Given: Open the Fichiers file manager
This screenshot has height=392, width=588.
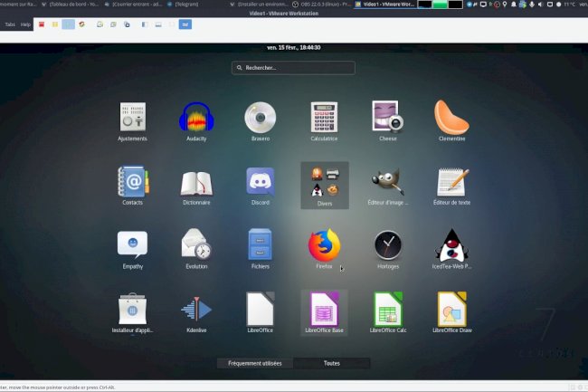Looking at the screenshot, I should (261, 250).
